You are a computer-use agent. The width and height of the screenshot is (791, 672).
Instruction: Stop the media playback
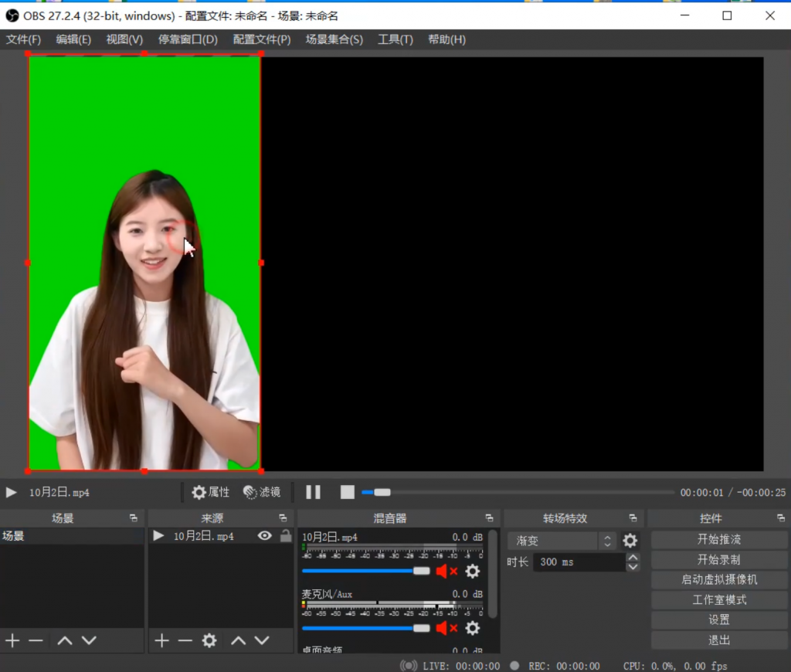(348, 492)
